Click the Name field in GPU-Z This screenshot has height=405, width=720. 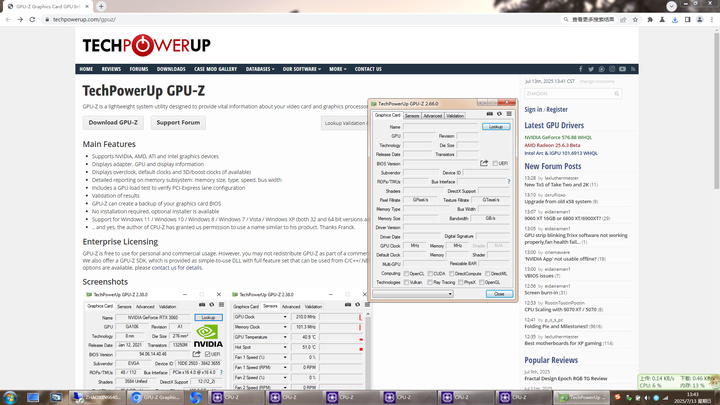[441, 127]
